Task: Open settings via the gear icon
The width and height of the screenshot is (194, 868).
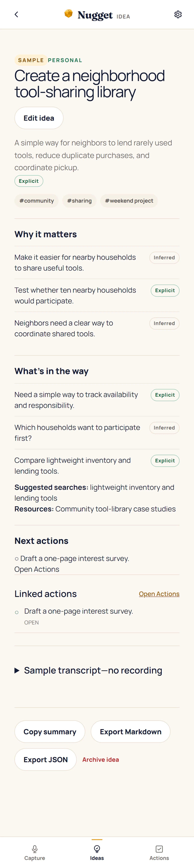Action: click(178, 15)
